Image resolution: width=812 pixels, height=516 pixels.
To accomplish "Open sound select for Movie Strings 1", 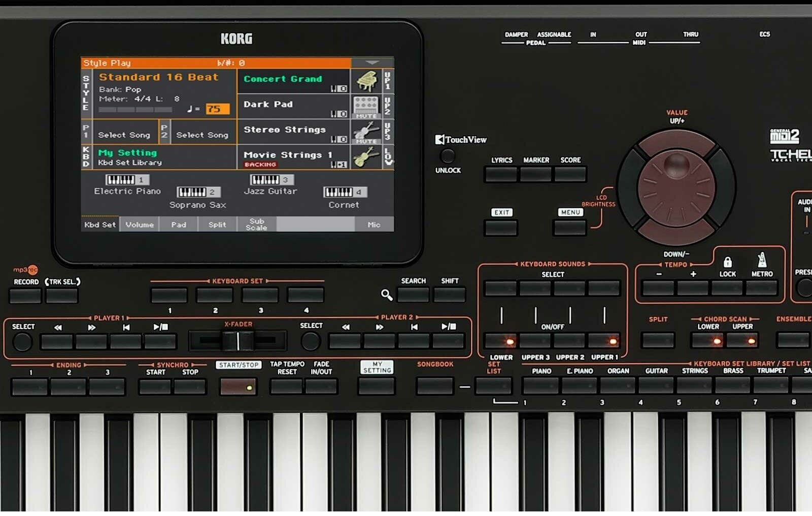I will tap(293, 157).
